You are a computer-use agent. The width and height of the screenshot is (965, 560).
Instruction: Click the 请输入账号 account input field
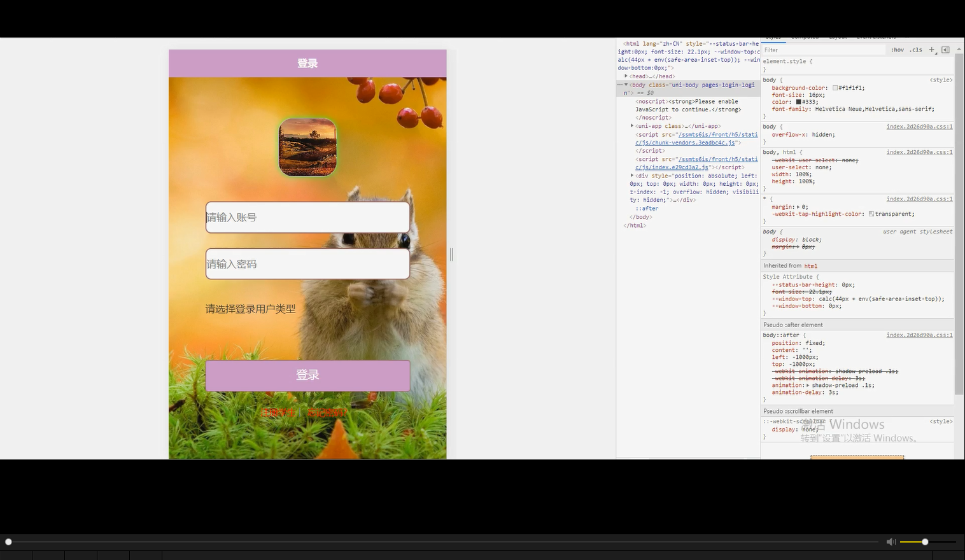[x=307, y=218]
